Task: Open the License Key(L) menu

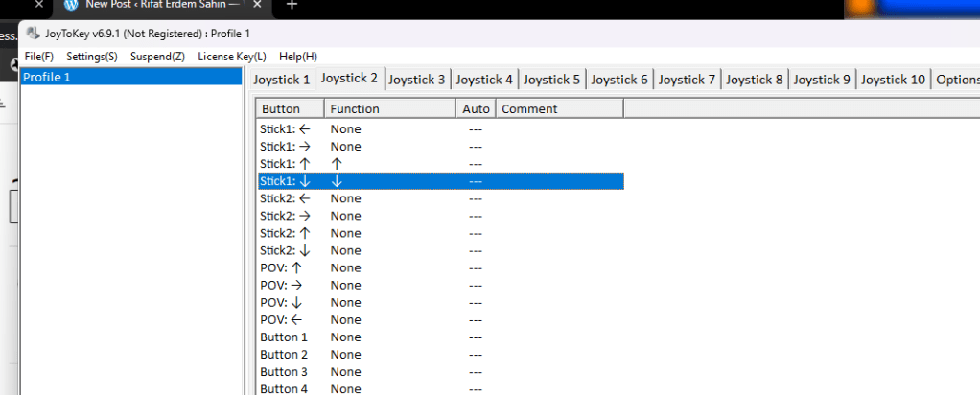Action: point(232,57)
